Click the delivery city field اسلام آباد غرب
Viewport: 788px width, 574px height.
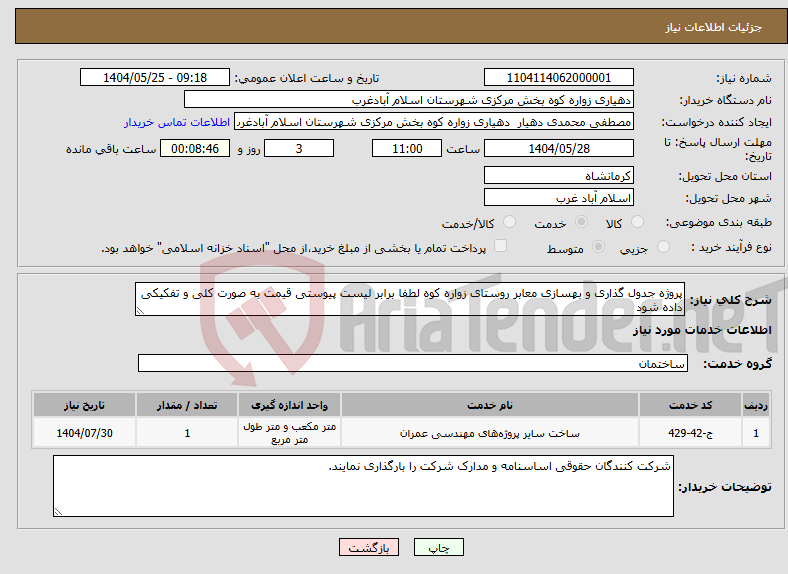558,198
